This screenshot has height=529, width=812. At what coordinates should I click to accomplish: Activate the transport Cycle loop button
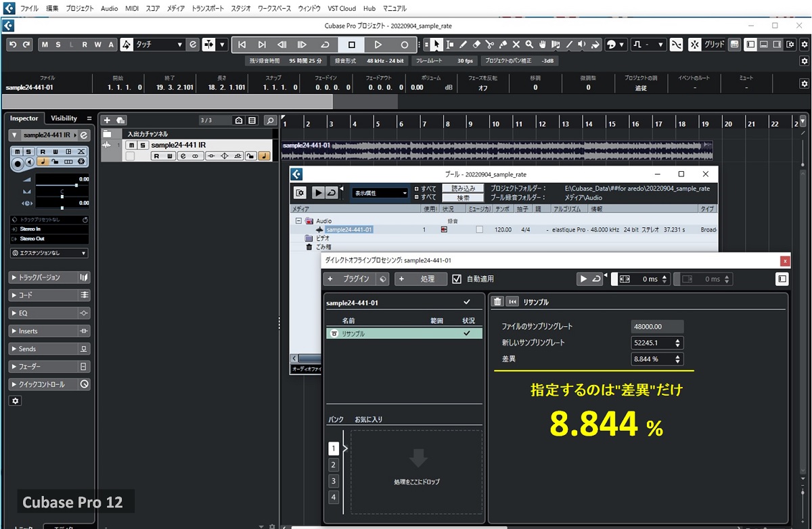click(325, 45)
